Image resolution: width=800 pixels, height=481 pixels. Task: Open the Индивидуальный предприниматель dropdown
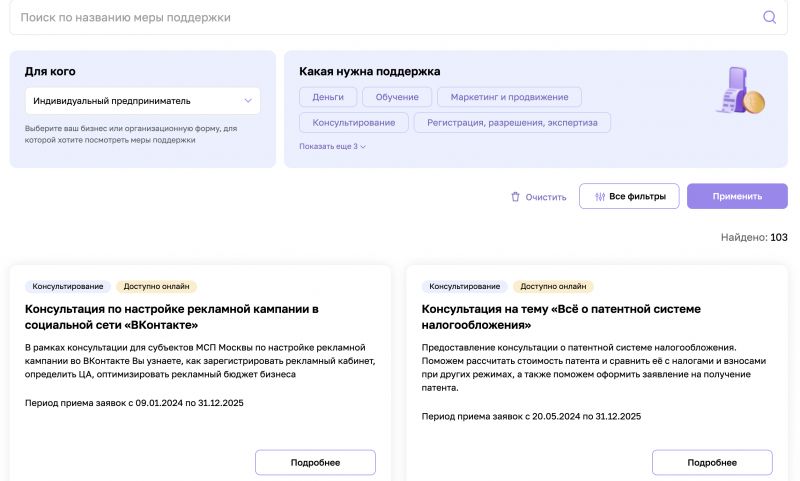tap(143, 101)
